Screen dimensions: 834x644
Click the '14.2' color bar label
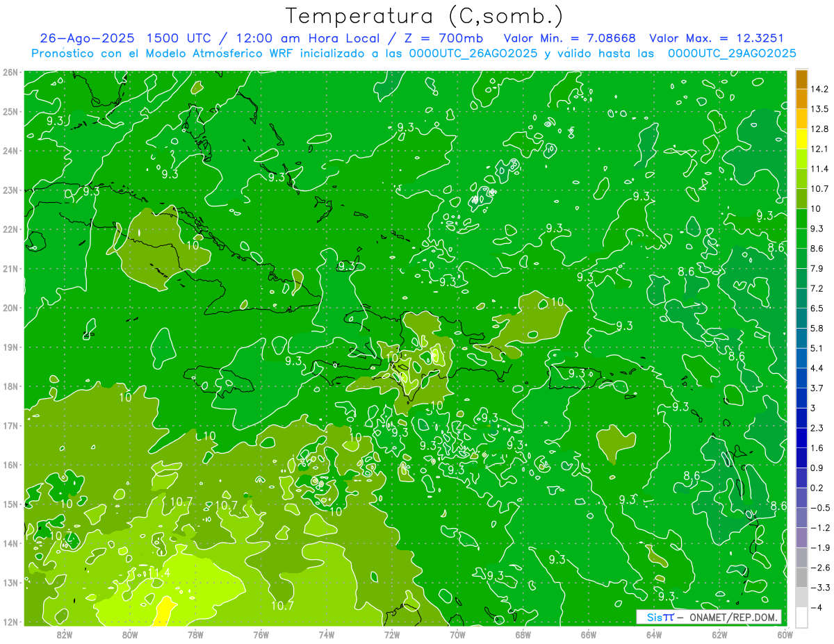(x=819, y=89)
